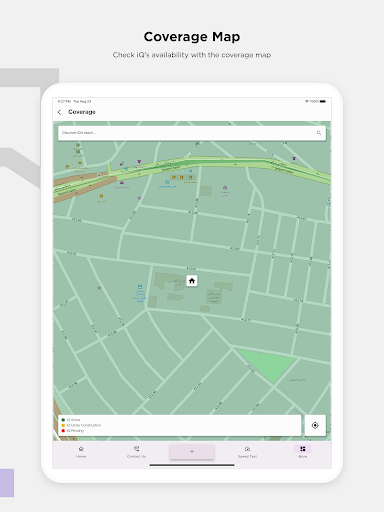Select the home marker on the map
The width and height of the screenshot is (384, 512).
[192, 281]
